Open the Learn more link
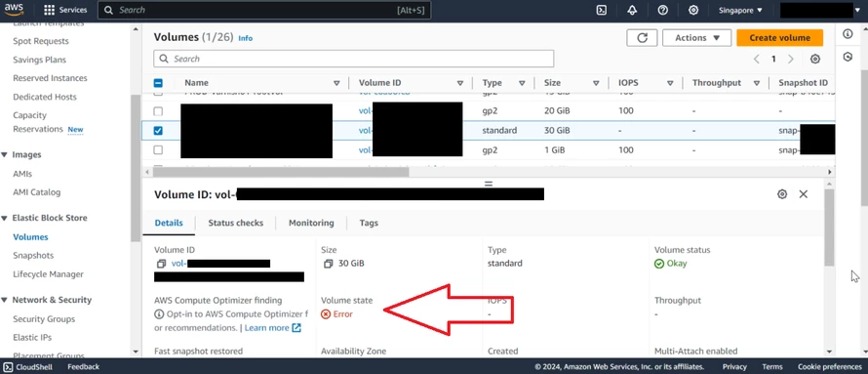 (x=273, y=328)
